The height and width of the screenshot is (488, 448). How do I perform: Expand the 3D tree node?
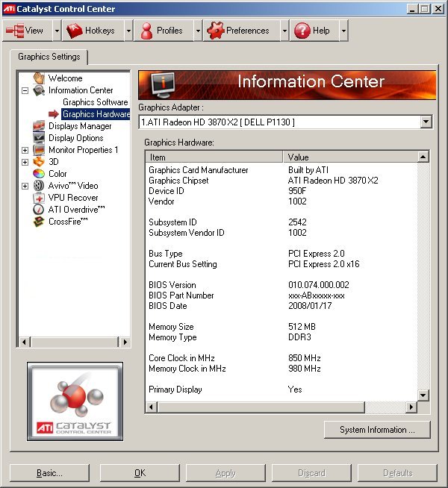25,162
